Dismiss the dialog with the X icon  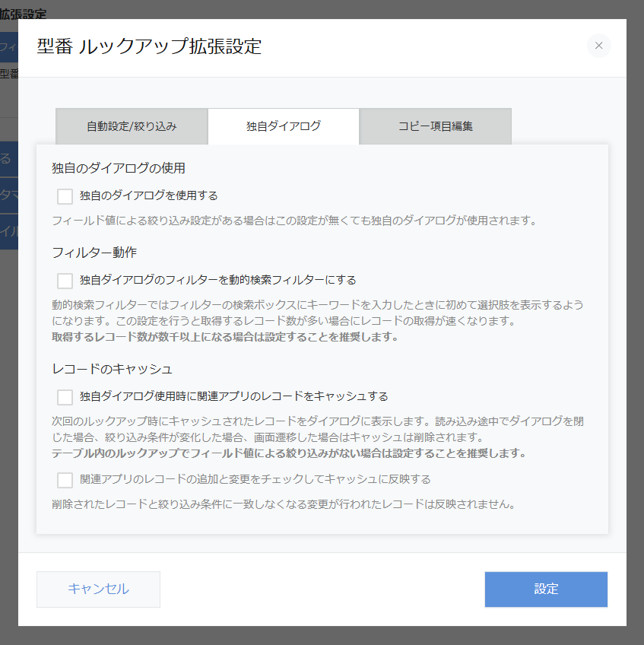598,46
